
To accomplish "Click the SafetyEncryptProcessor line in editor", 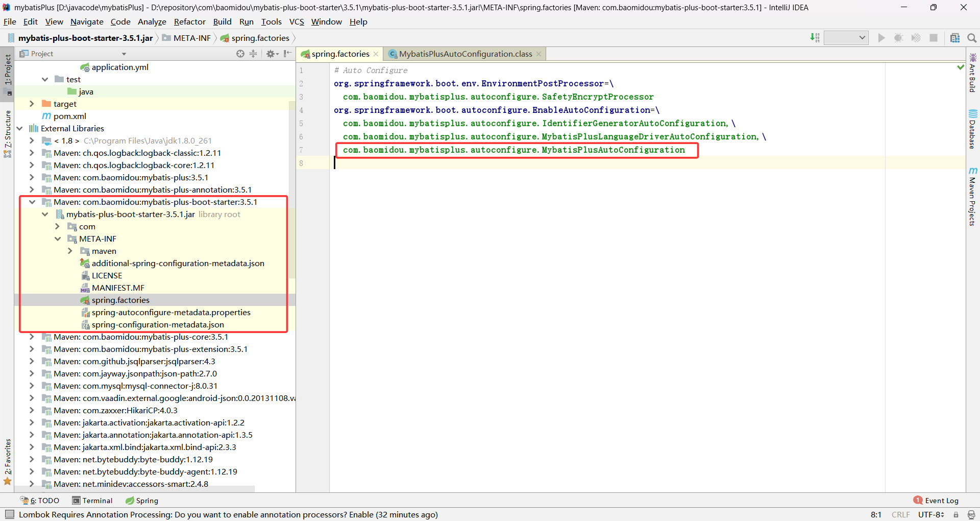I will point(498,97).
